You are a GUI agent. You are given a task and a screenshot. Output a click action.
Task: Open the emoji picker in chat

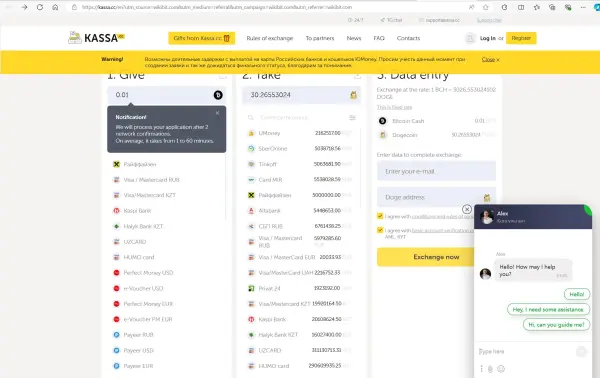point(501,369)
